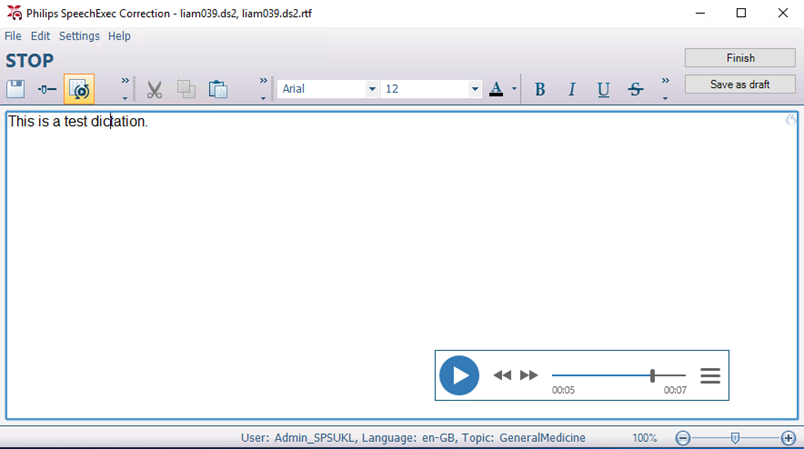Click the Save as draft button
The width and height of the screenshot is (804, 449).
click(x=740, y=85)
